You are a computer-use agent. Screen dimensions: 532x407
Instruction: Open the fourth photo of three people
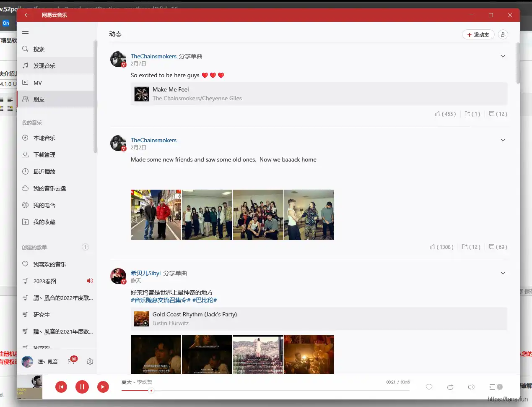[309, 215]
